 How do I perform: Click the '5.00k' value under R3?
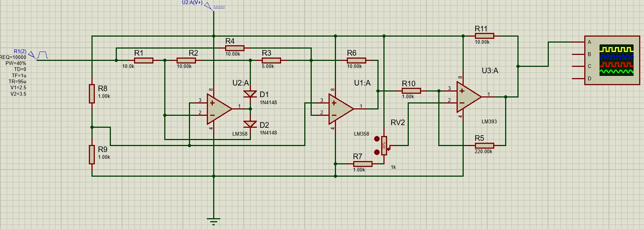(268, 66)
